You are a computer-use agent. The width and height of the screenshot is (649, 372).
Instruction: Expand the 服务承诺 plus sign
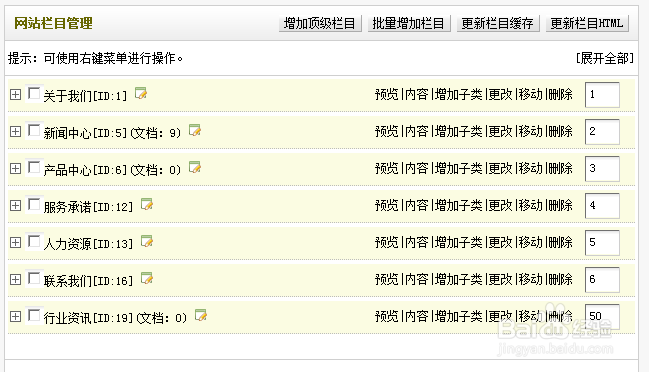pos(15,205)
